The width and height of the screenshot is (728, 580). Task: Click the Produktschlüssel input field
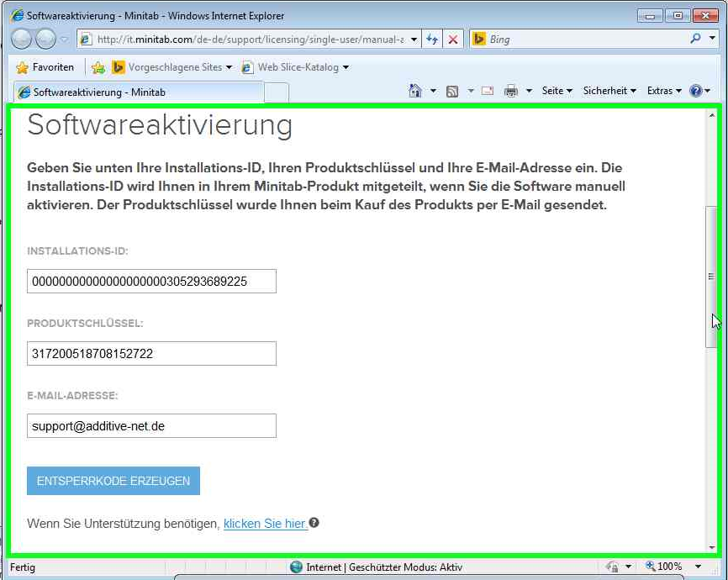[x=151, y=353]
